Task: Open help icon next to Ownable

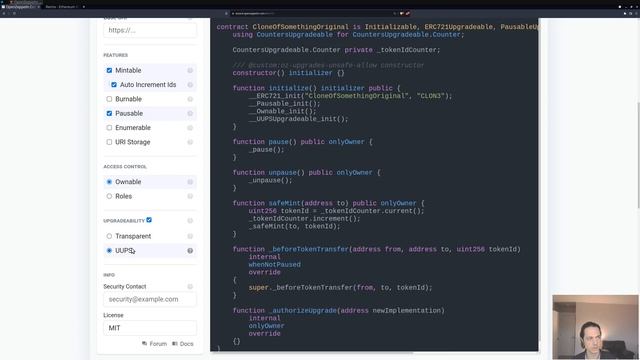Action: (190, 182)
